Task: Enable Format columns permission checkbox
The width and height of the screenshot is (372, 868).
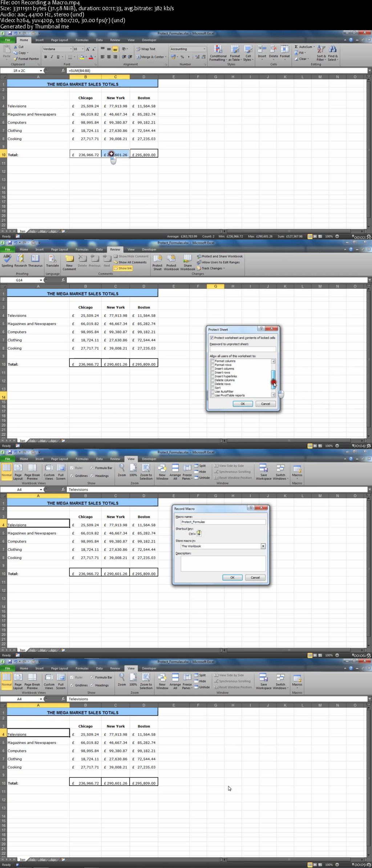Action: click(213, 361)
